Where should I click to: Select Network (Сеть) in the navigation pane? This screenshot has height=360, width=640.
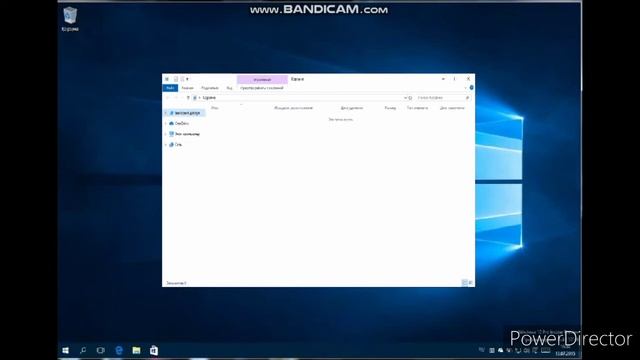pyautogui.click(x=176, y=144)
